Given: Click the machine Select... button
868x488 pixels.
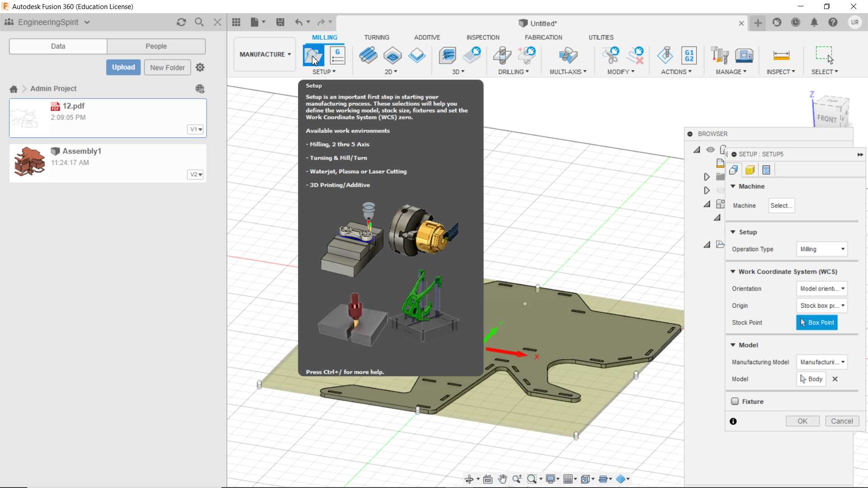Looking at the screenshot, I should [781, 206].
